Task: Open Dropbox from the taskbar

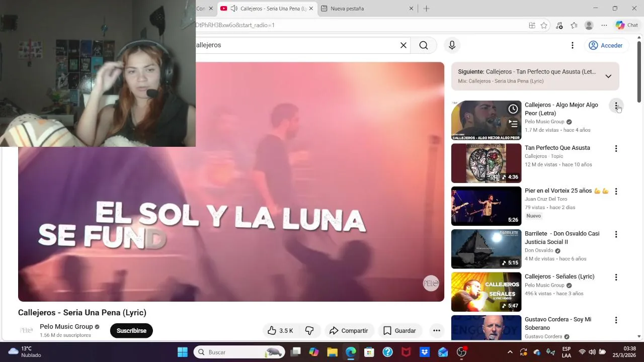Action: (425, 352)
